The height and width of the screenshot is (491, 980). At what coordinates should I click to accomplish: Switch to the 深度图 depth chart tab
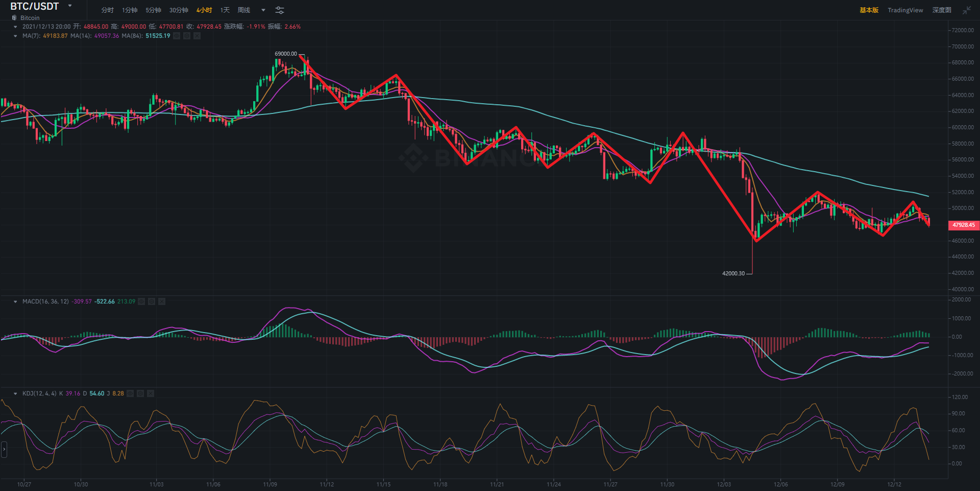point(941,10)
